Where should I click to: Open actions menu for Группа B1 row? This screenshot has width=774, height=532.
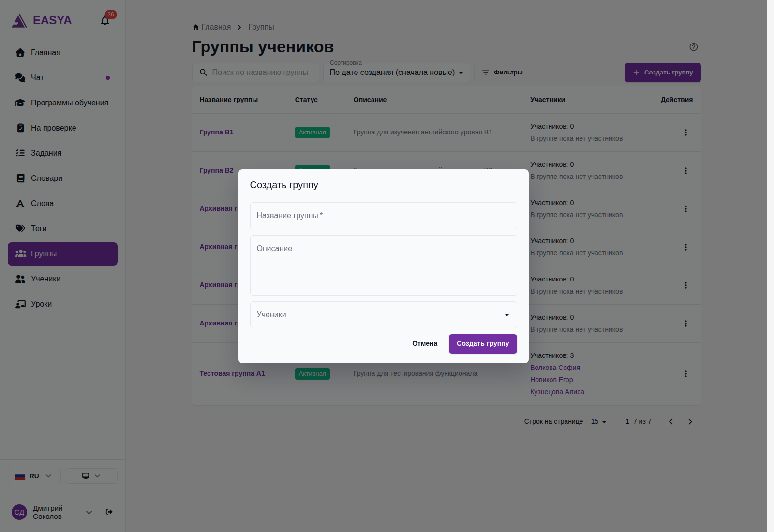click(685, 133)
